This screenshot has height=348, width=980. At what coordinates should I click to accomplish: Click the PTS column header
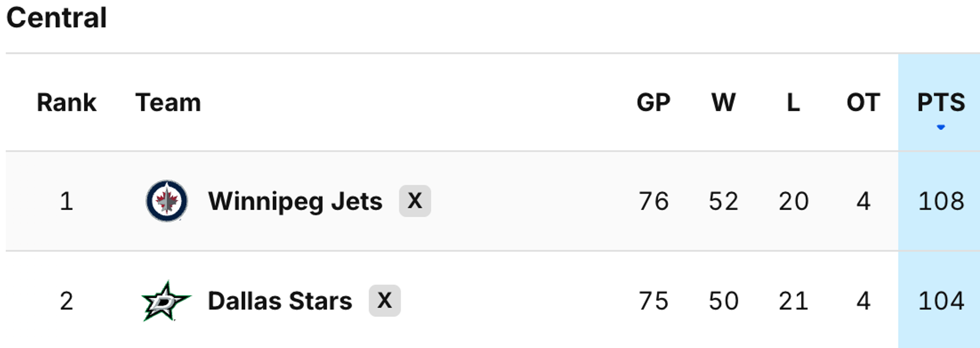[x=941, y=103]
